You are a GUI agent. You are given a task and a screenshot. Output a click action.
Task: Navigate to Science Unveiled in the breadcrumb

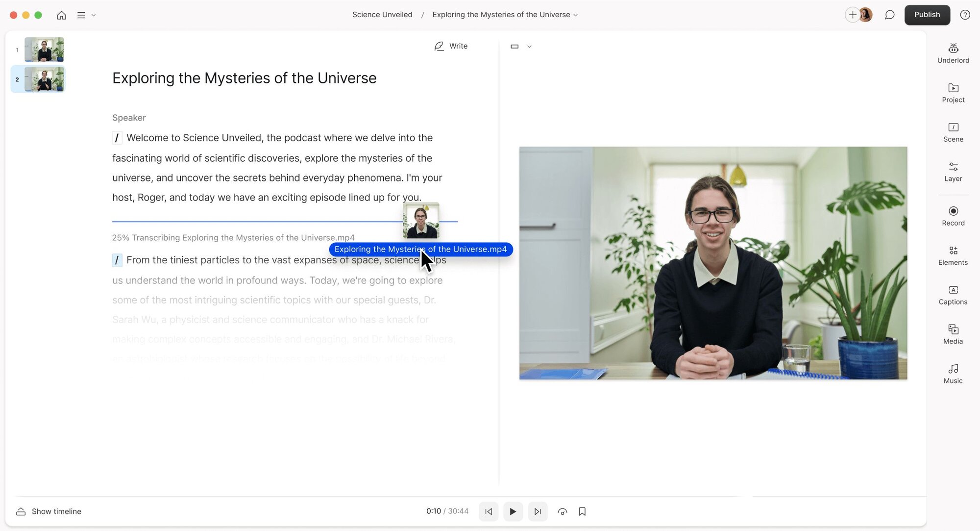point(382,14)
